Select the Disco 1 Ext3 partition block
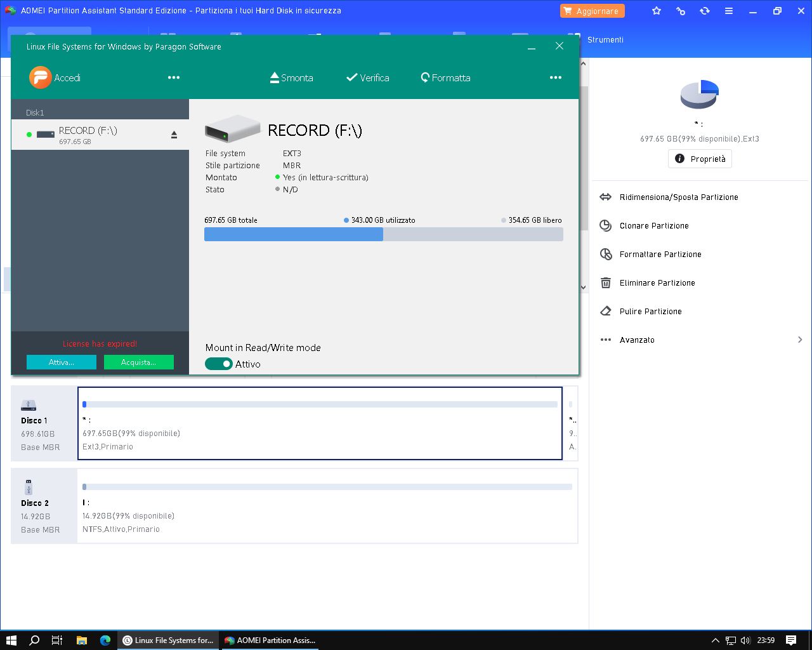This screenshot has width=812, height=650. coord(320,423)
